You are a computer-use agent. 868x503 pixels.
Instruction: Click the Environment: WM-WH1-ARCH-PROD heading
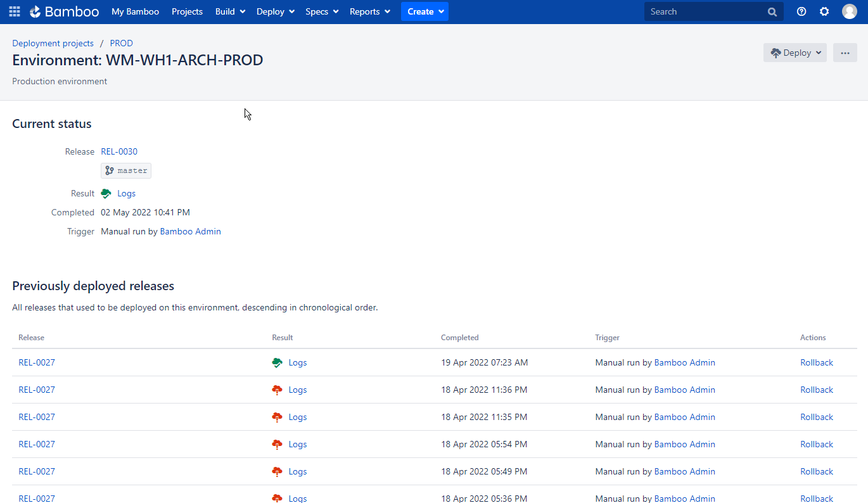[x=137, y=61]
